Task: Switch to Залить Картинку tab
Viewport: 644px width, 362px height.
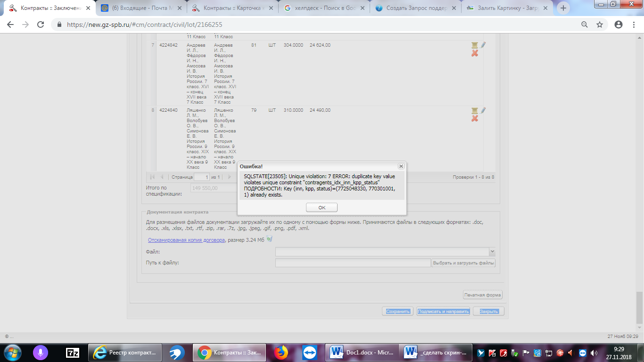Action: [506, 8]
